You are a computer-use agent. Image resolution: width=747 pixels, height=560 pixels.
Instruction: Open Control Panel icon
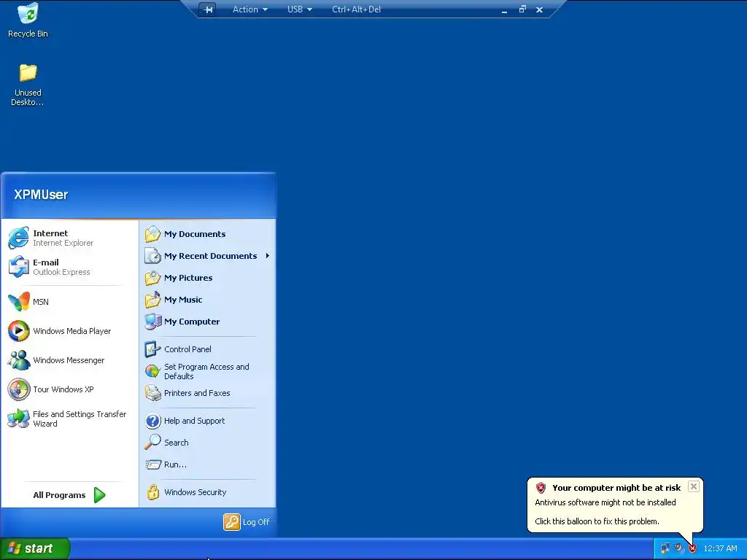153,349
